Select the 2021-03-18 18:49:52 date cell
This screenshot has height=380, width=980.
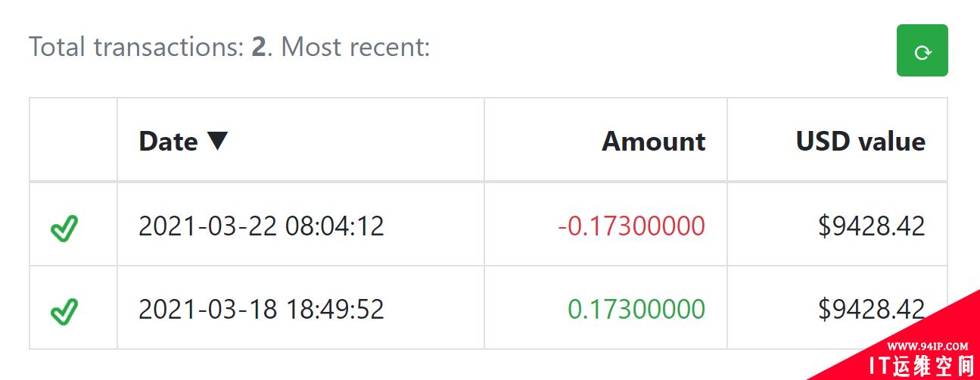click(x=261, y=309)
